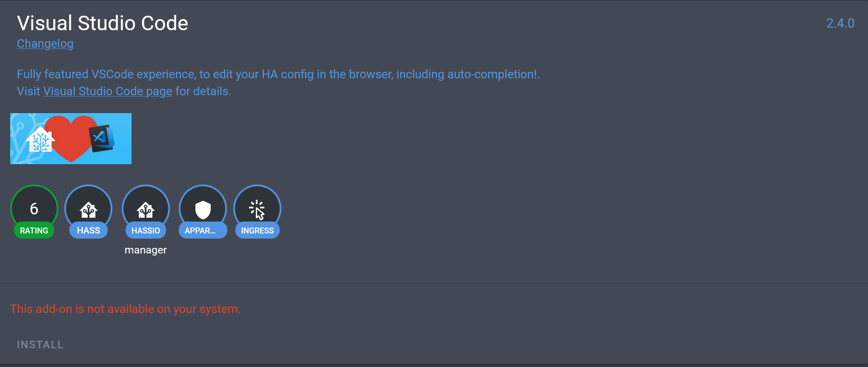Click the add-on banner image with the heart

coord(71,138)
